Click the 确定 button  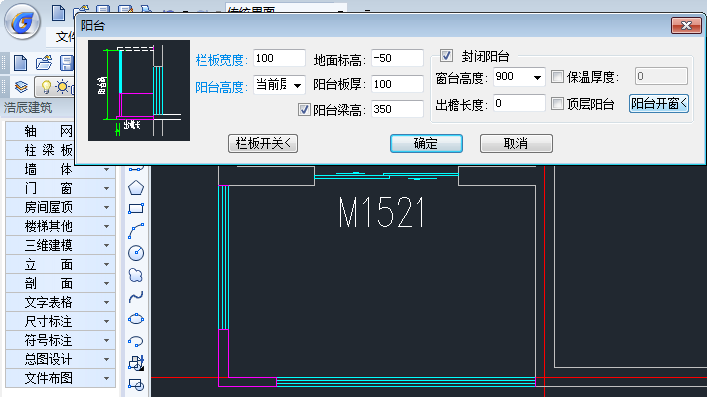coord(426,143)
